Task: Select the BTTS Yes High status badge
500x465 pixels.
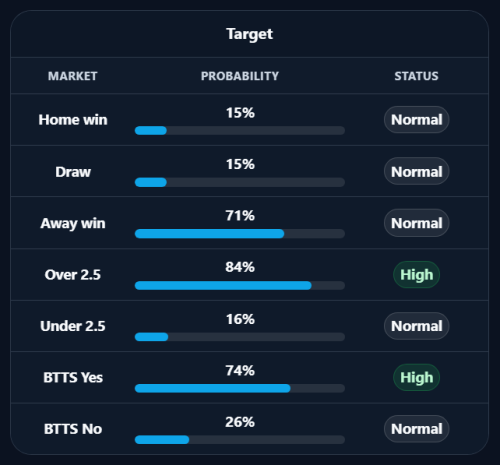Action: point(416,377)
